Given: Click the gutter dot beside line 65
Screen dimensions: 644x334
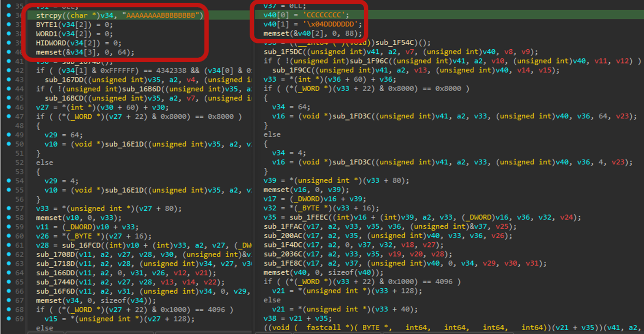Looking at the screenshot, I should tap(9, 282).
